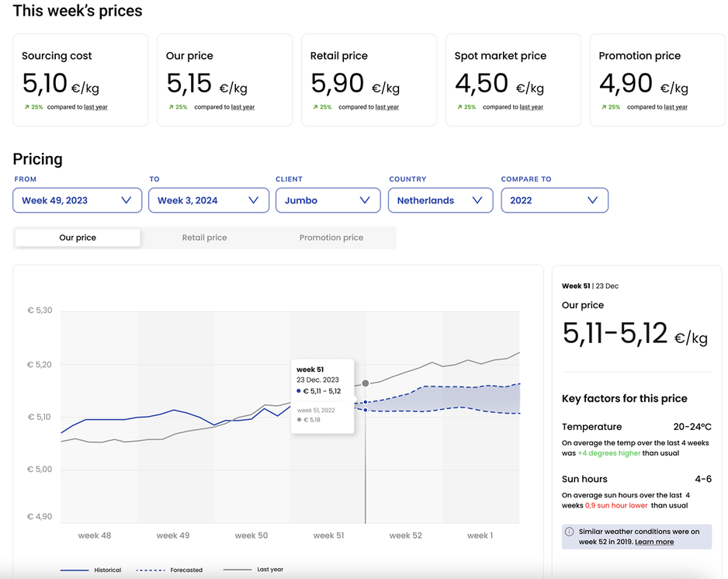Image resolution: width=728 pixels, height=579 pixels.
Task: Click the chevron arrow in the Country dropdown
Action: pos(477,200)
